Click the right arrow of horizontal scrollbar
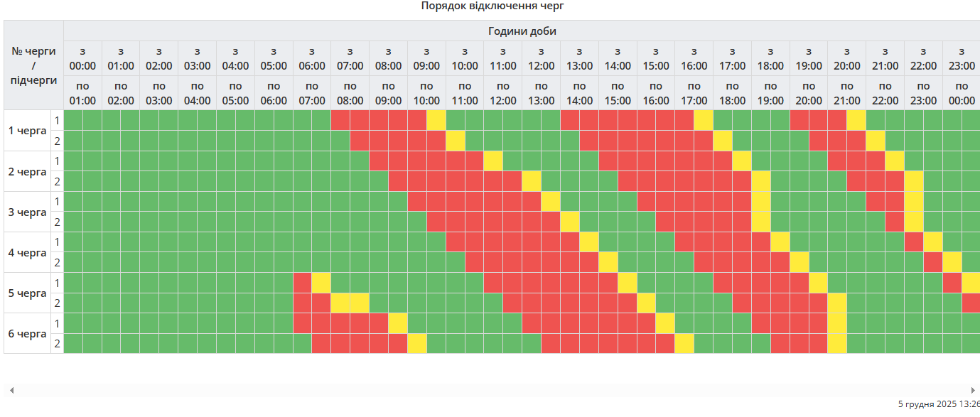This screenshot has height=417, width=980. [973, 391]
